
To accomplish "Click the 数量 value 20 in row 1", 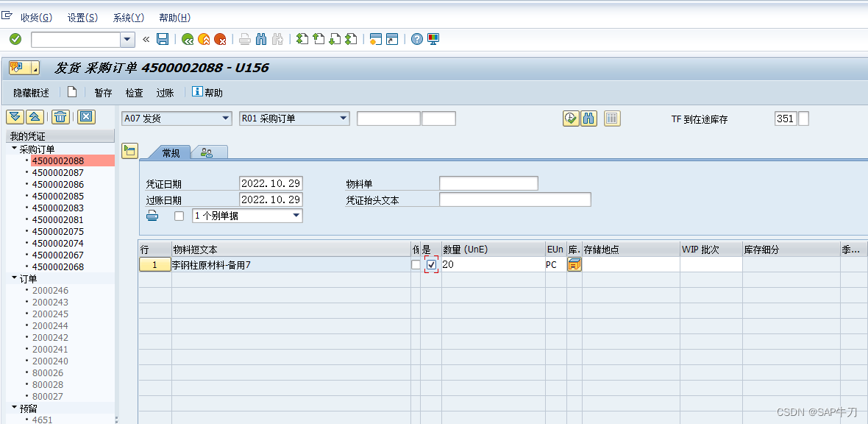I will tap(494, 265).
